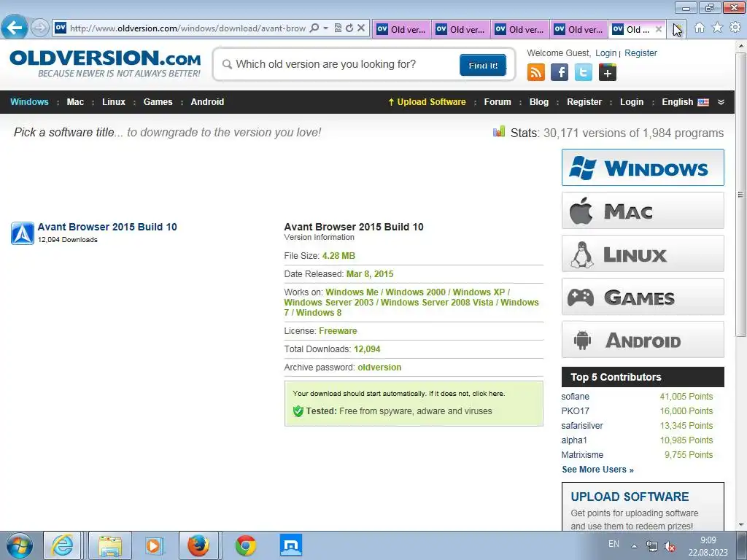
Task: Open a new browser tab
Action: click(676, 29)
